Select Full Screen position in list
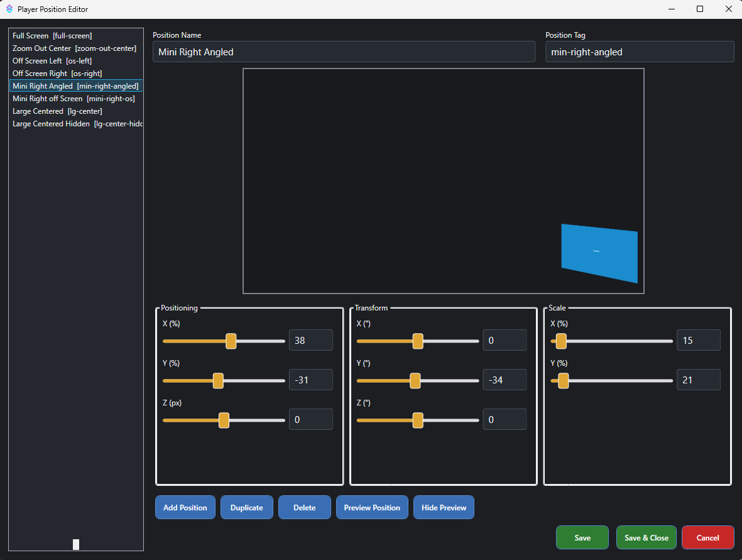Viewport: 742px width, 560px height. pos(76,35)
